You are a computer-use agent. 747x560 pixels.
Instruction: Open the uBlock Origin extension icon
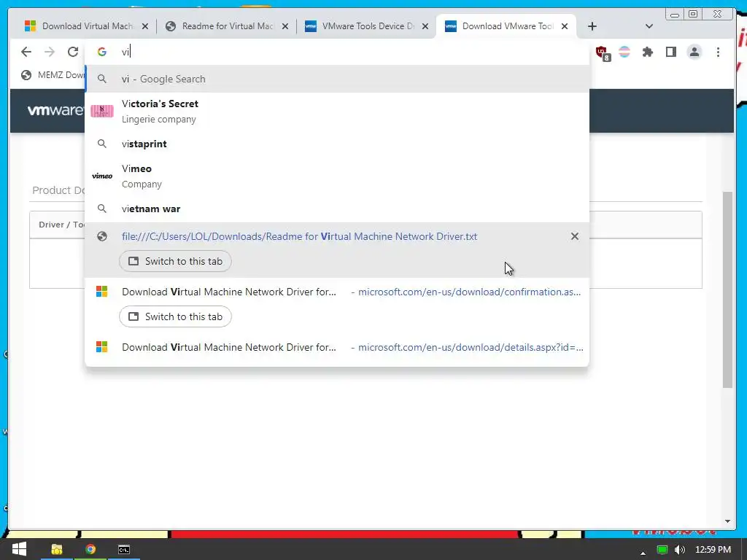click(602, 52)
